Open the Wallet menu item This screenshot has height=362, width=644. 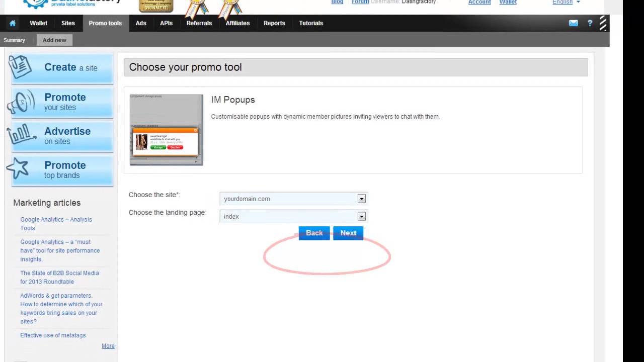click(x=38, y=23)
